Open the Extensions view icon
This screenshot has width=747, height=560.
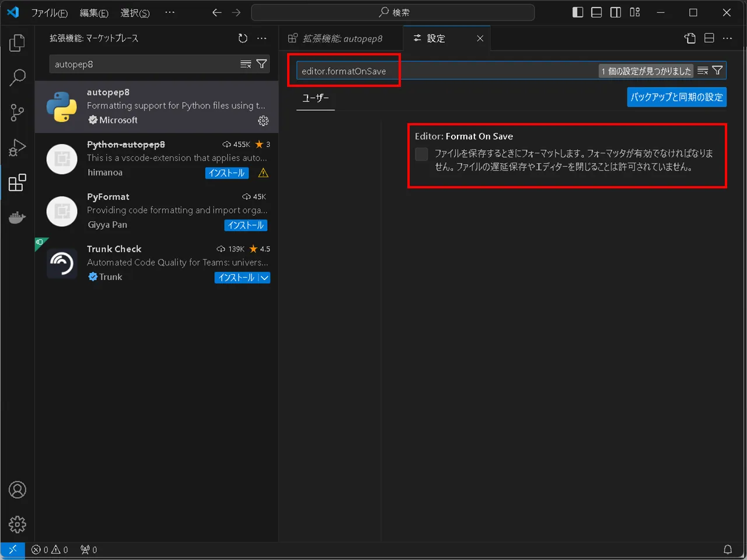click(18, 183)
